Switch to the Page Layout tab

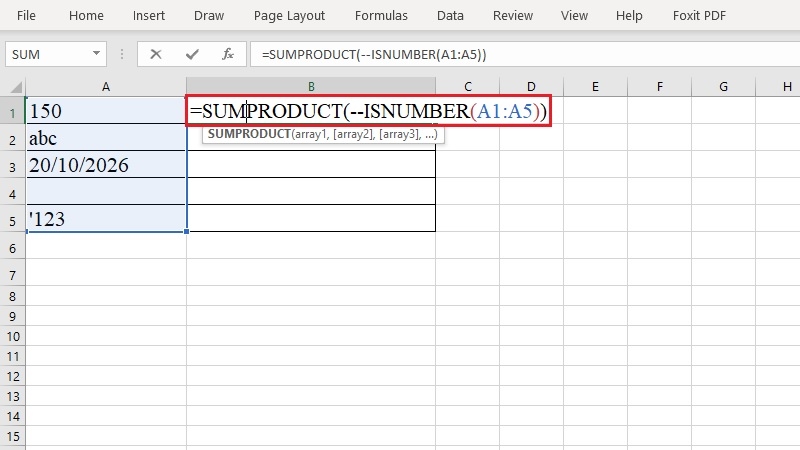point(289,16)
